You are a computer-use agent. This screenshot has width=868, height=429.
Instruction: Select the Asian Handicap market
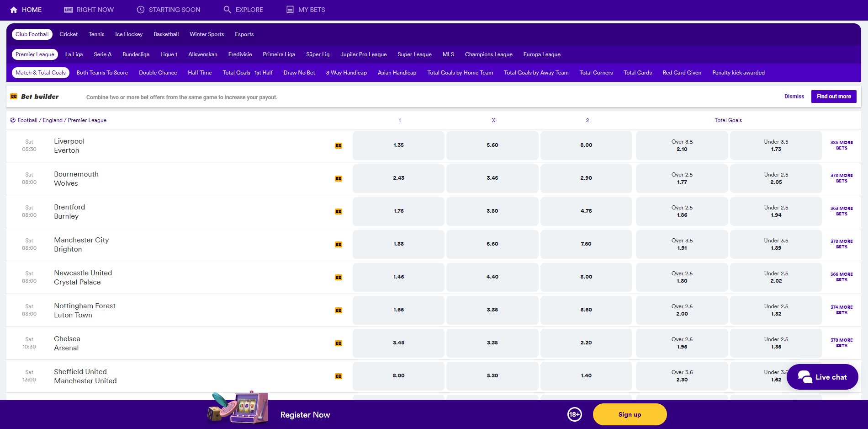coord(397,73)
